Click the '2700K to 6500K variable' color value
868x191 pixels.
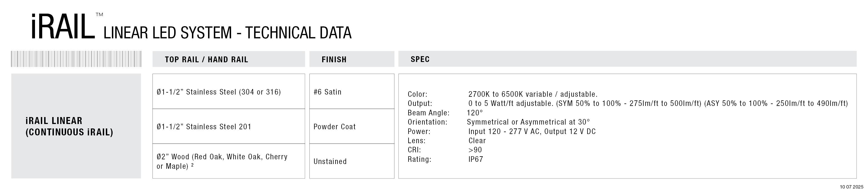pyautogui.click(x=532, y=94)
